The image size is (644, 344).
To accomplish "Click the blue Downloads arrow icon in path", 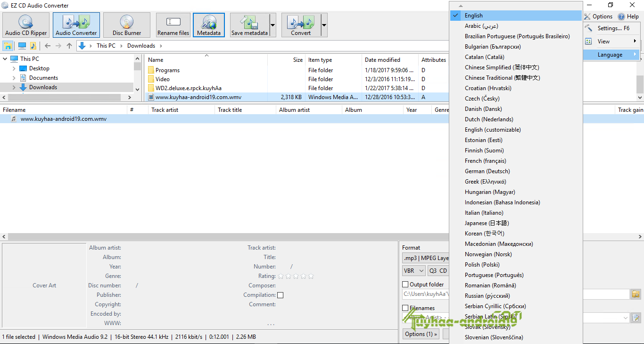I will tap(82, 46).
